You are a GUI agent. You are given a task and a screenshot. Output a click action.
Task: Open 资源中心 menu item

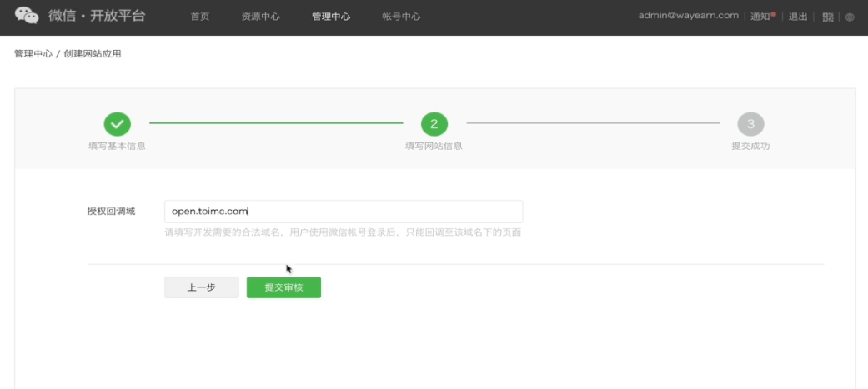click(260, 17)
